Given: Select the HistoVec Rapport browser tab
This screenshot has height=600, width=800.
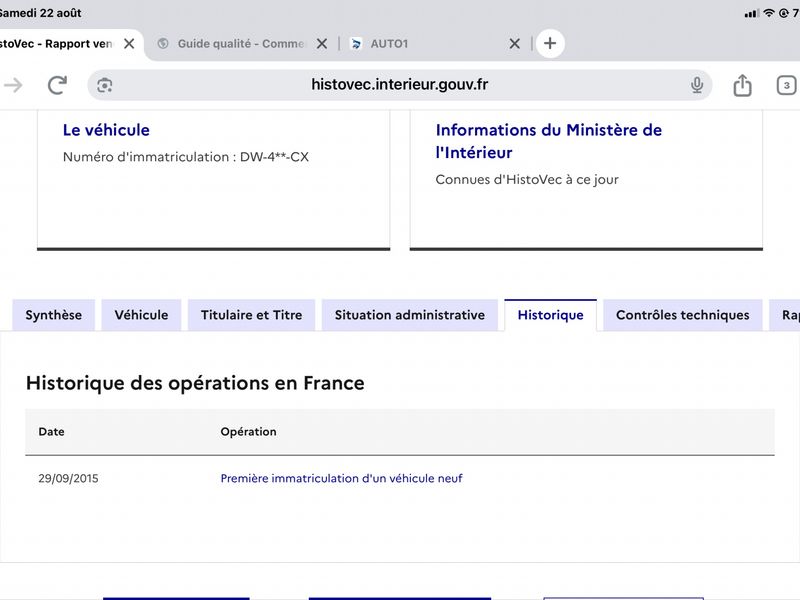Looking at the screenshot, I should [x=55, y=44].
